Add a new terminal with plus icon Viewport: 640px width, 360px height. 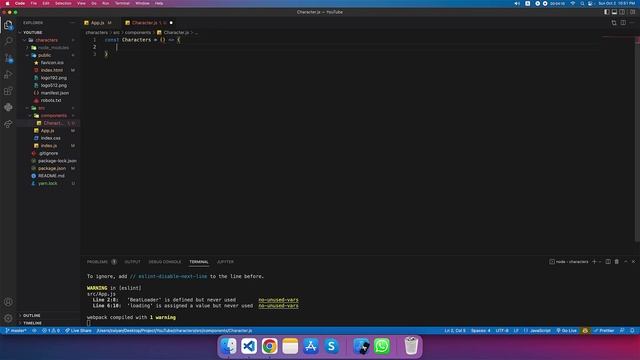coord(594,262)
